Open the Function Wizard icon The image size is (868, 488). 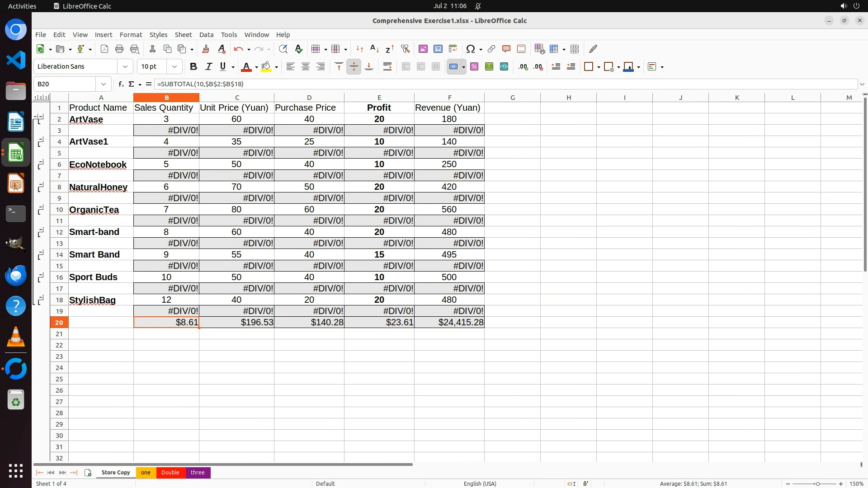pyautogui.click(x=121, y=84)
